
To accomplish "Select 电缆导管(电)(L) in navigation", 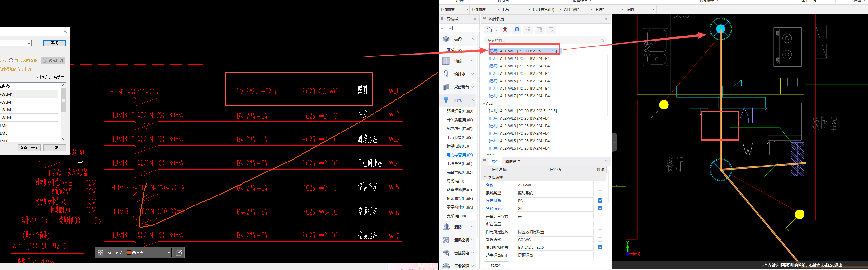I will (x=460, y=164).
